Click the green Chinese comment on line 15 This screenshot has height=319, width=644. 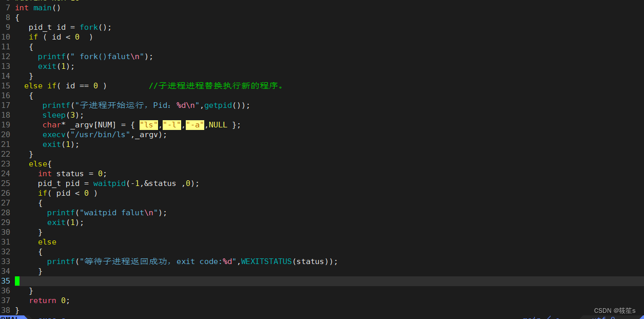tap(217, 86)
